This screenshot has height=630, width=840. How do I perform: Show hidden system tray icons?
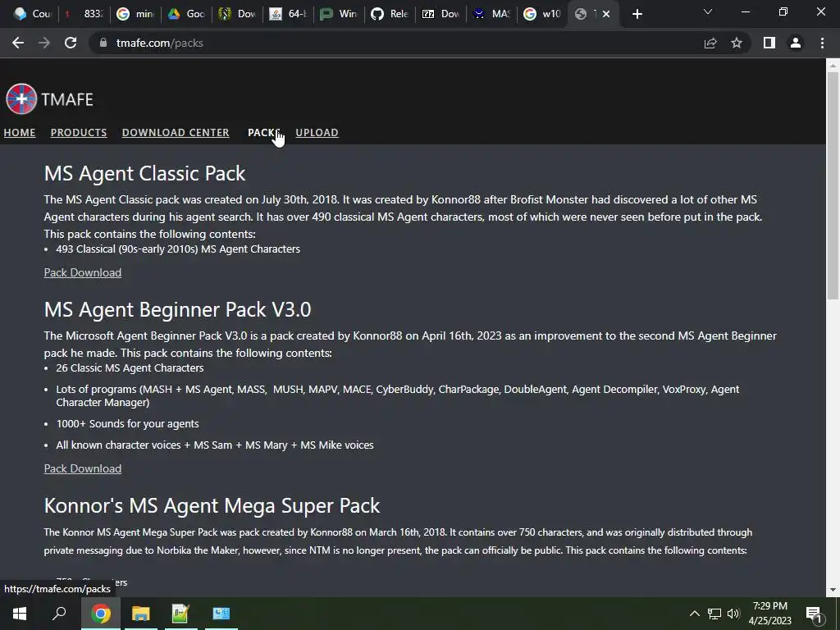pos(694,614)
